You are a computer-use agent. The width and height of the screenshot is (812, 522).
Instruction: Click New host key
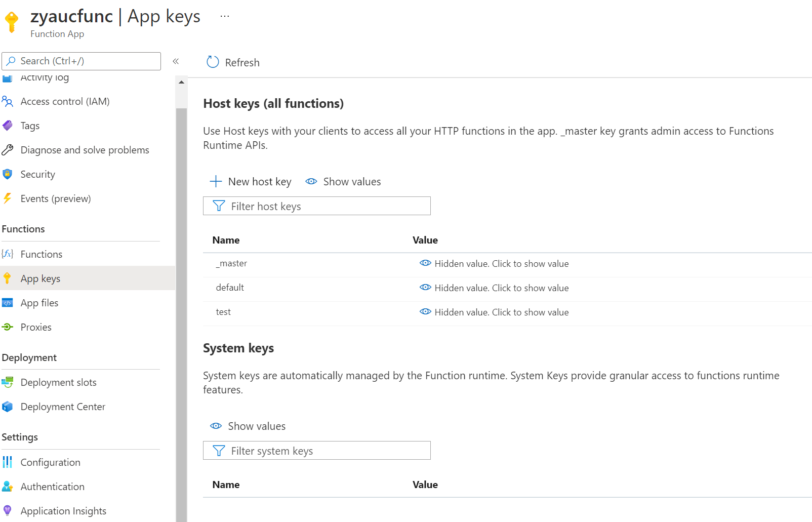251,181
